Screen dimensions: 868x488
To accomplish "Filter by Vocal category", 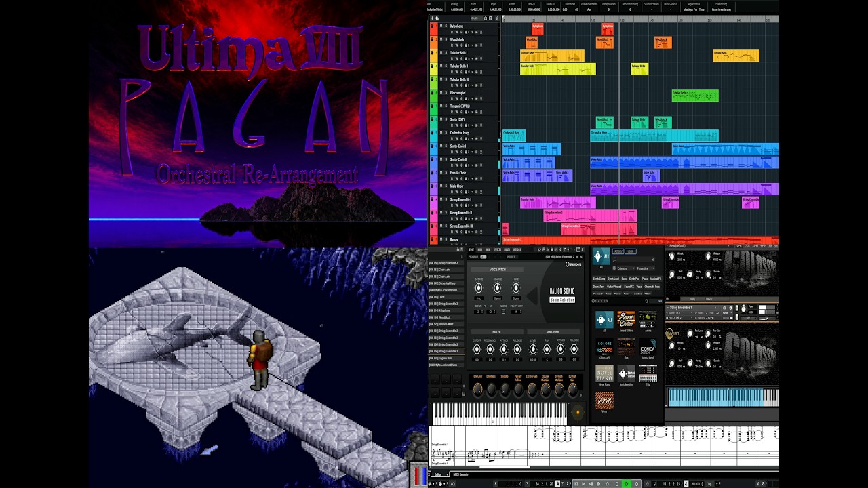I will point(639,287).
